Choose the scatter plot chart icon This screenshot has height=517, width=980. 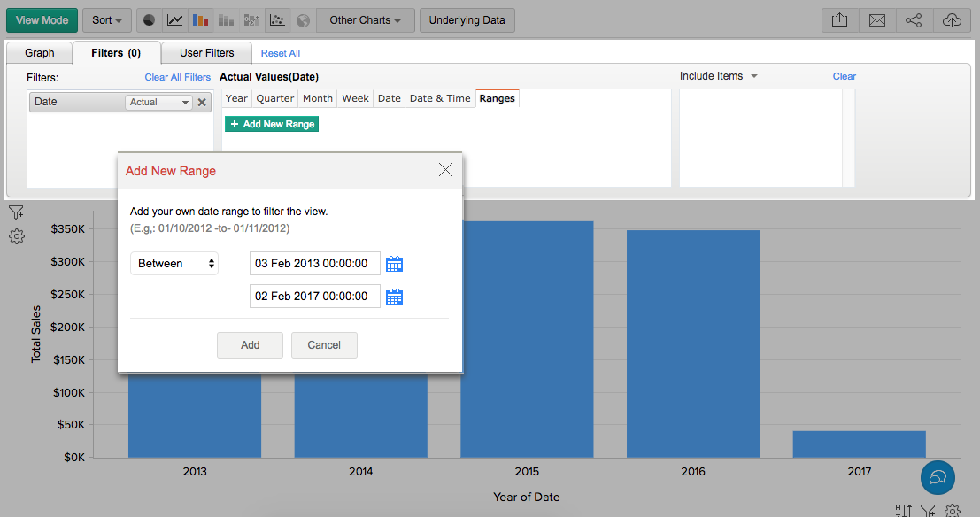278,20
